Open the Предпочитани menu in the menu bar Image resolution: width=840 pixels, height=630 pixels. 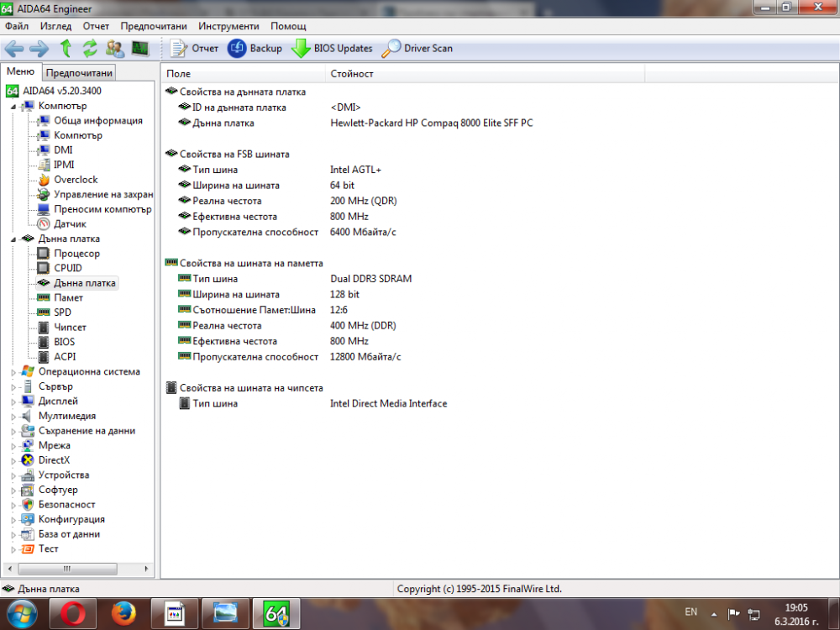(x=154, y=26)
